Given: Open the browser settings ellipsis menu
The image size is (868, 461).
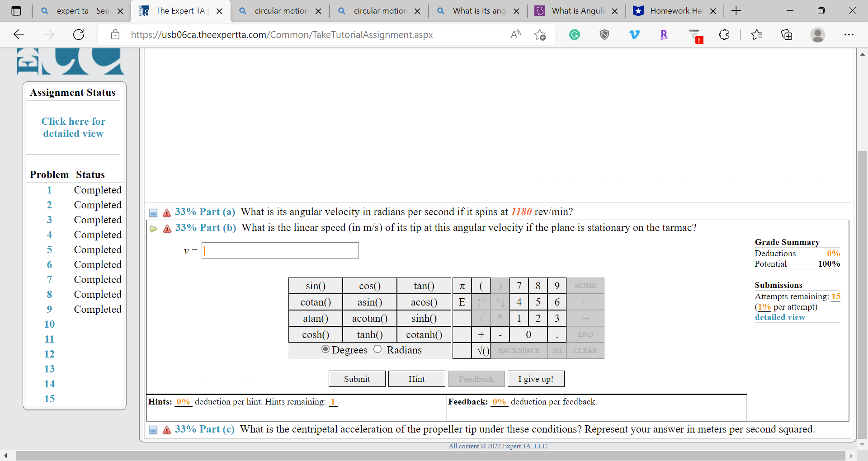Looking at the screenshot, I should (849, 35).
